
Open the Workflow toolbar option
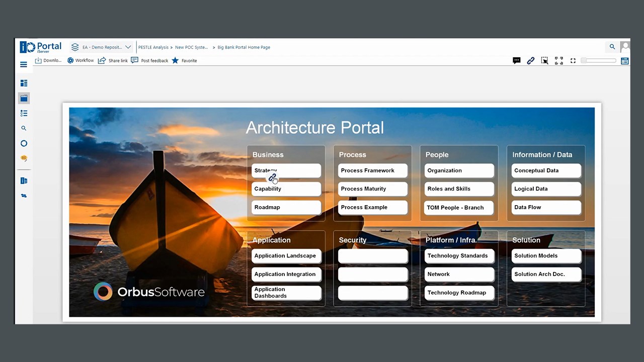pos(80,60)
